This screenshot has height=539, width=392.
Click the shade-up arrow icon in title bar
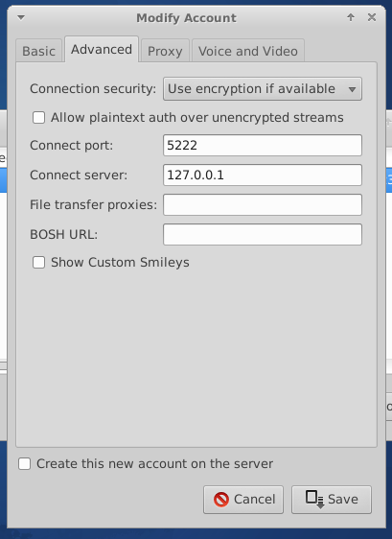click(351, 17)
